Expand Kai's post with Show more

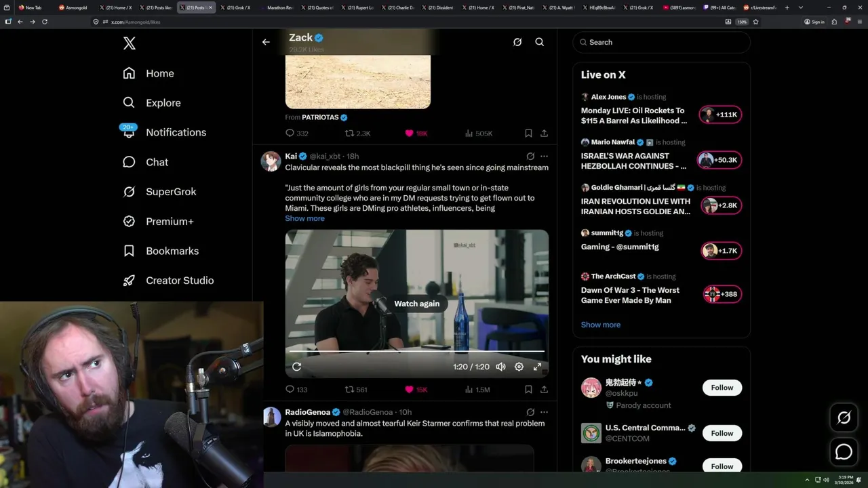(304, 218)
